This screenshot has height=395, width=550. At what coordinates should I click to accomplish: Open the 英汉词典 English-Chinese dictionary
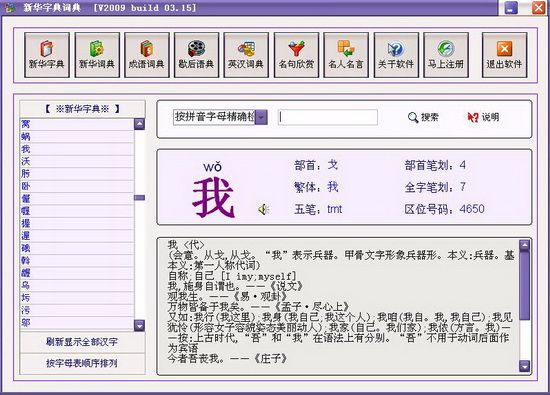[246, 55]
